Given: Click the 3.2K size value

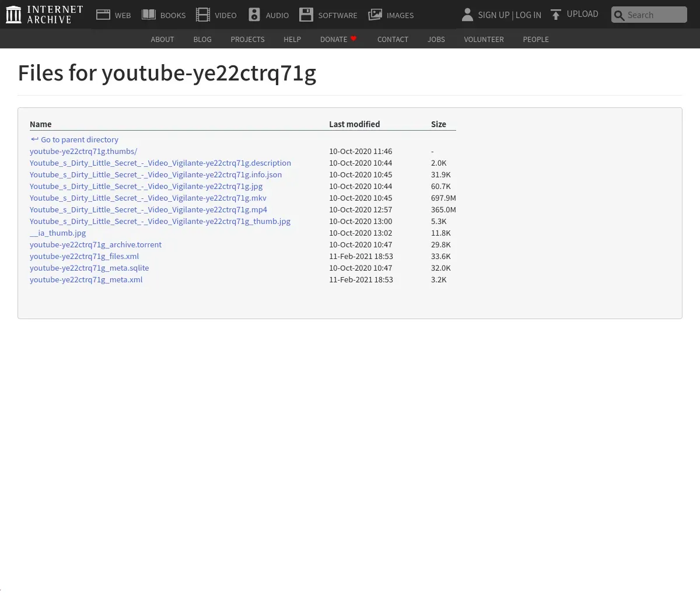Looking at the screenshot, I should [439, 279].
